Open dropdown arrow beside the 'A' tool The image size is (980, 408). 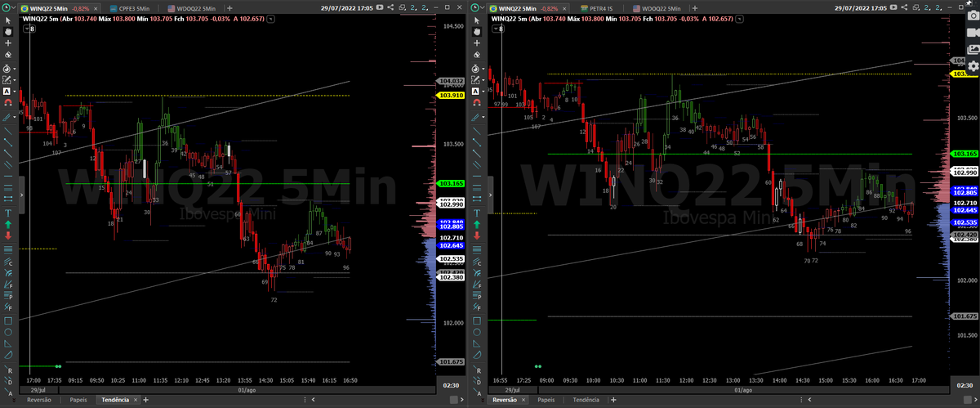(15, 91)
